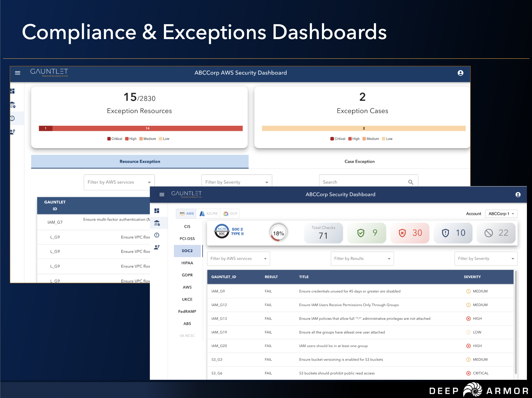532x398 pixels.
Task: Click Gauntlet logo in front window header
Action: pyautogui.click(x=186, y=194)
